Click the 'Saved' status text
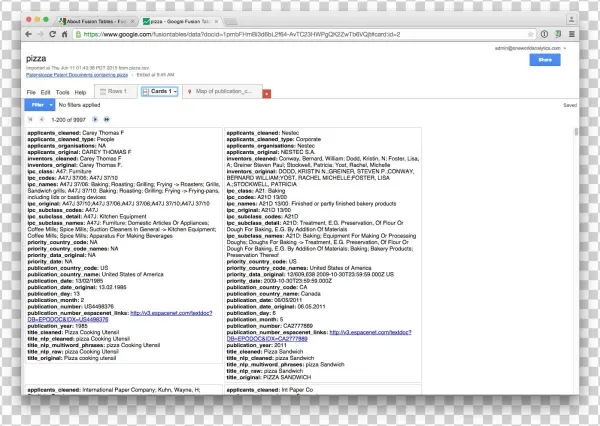 click(570, 105)
